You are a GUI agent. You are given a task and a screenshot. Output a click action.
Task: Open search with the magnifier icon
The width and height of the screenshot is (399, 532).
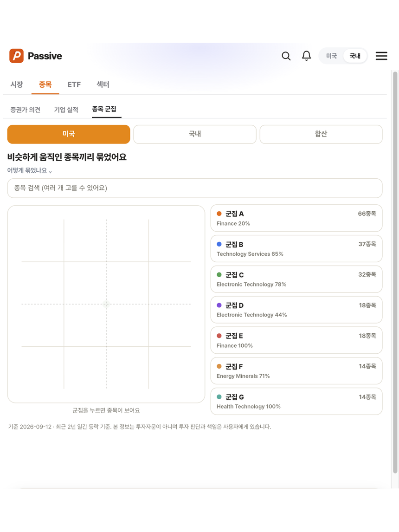pyautogui.click(x=286, y=56)
